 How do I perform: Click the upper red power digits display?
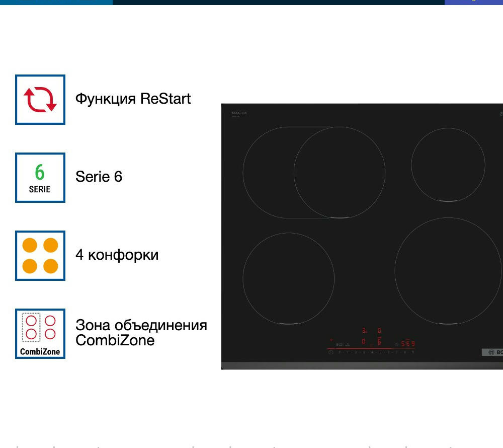click(372, 331)
